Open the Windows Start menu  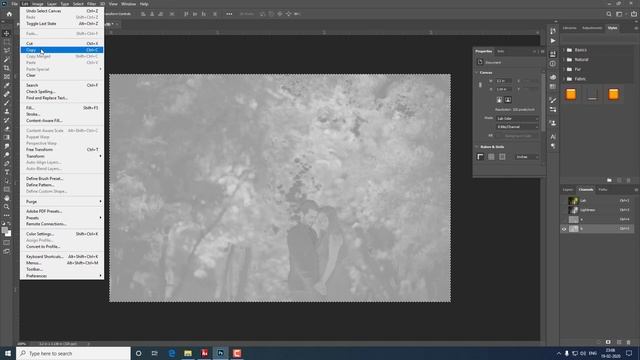[x=8, y=353]
